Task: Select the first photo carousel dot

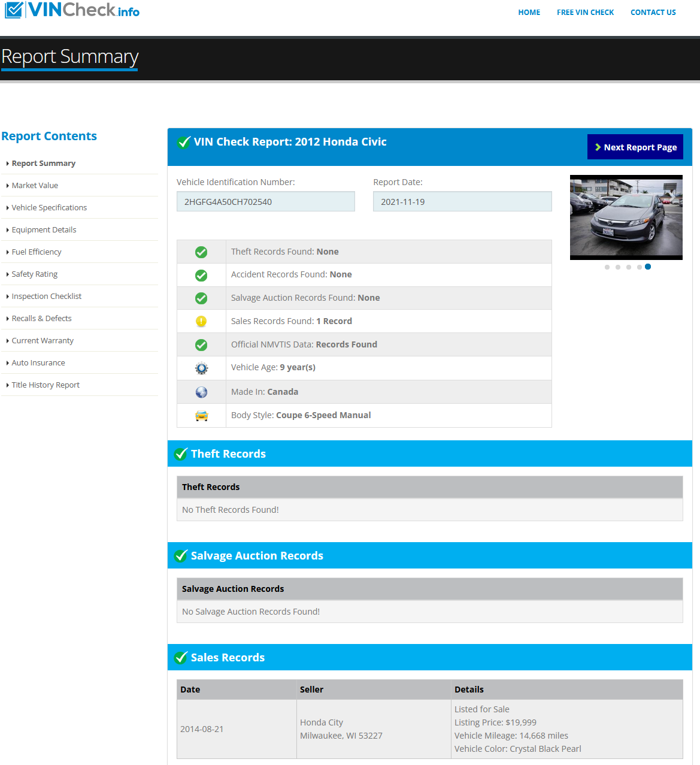Action: (607, 267)
